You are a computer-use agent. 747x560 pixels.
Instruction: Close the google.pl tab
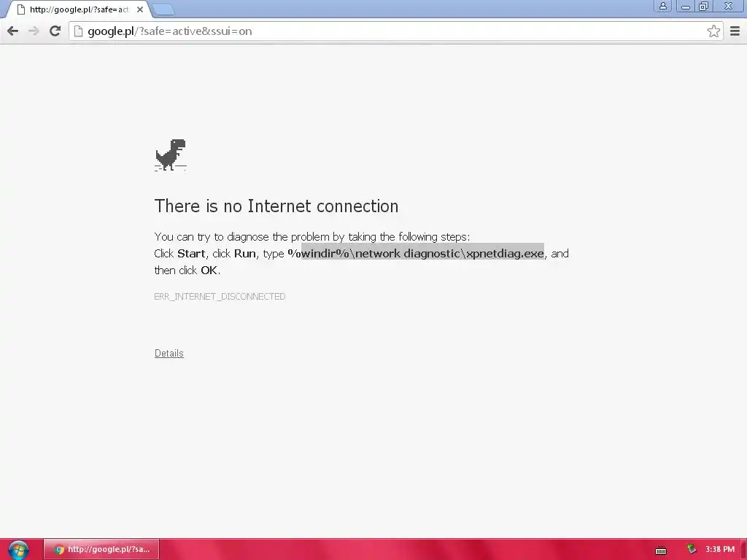point(139,9)
